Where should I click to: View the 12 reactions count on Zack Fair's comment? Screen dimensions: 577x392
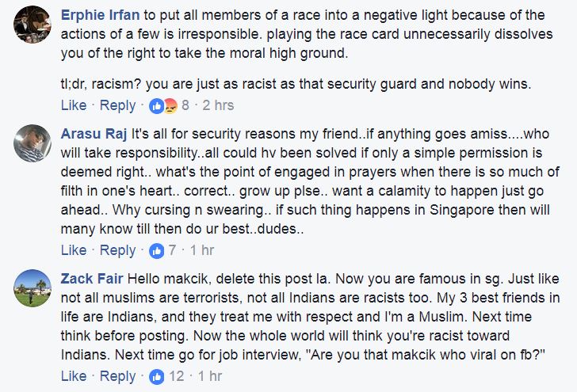pos(176,376)
